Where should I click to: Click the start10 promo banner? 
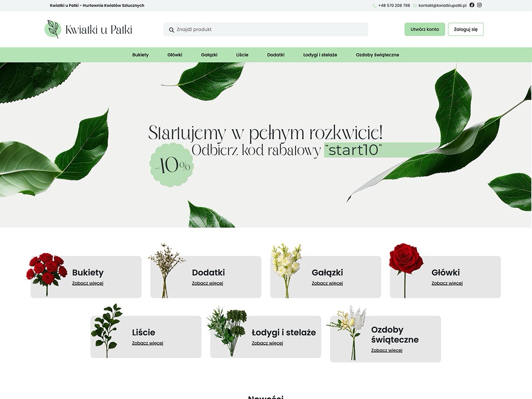point(266,145)
